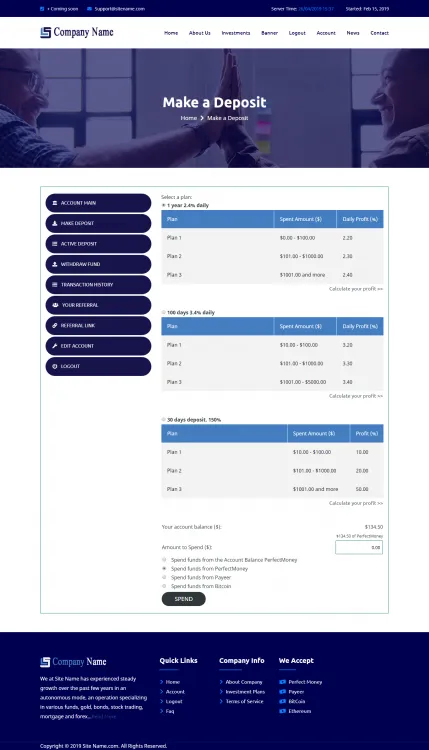Viewport: 429px width, 750px height.
Task: Click the Company Name logo in header
Action: (x=77, y=33)
